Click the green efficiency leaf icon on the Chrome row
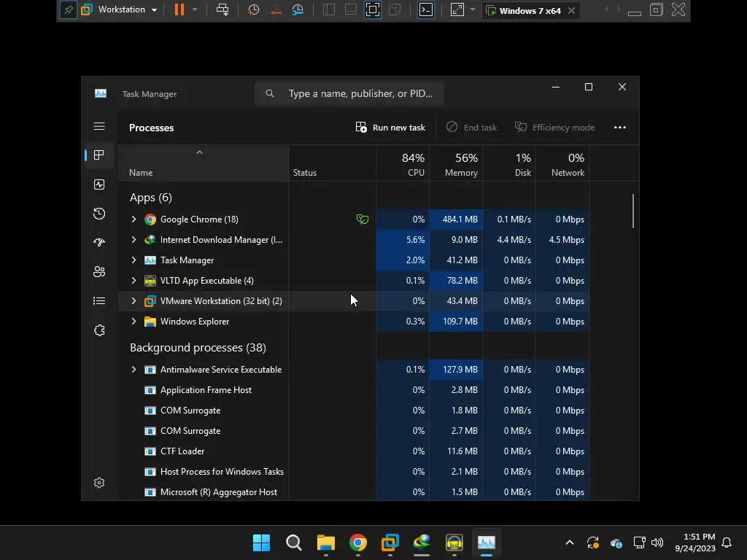This screenshot has height=560, width=747. 363,219
